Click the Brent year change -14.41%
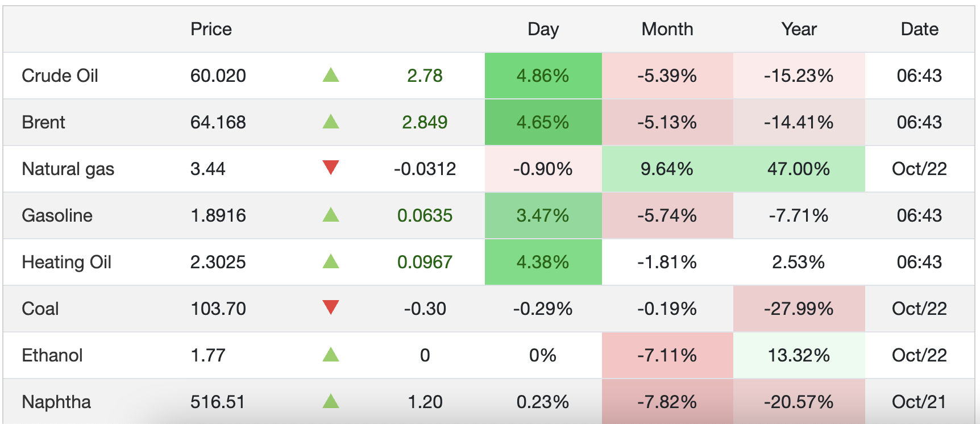This screenshot has height=424, width=980. click(799, 122)
